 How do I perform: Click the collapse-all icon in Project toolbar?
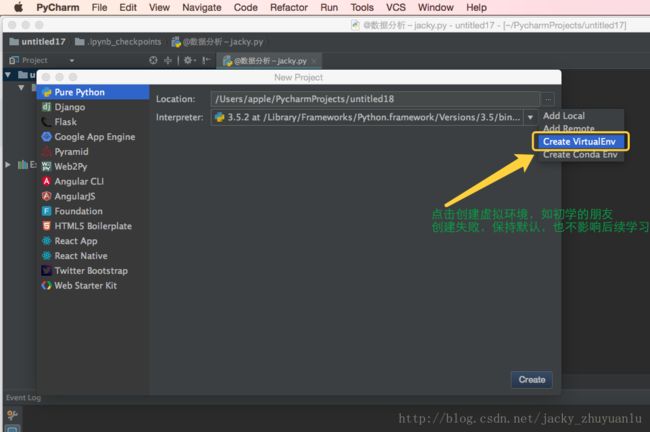click(x=168, y=61)
